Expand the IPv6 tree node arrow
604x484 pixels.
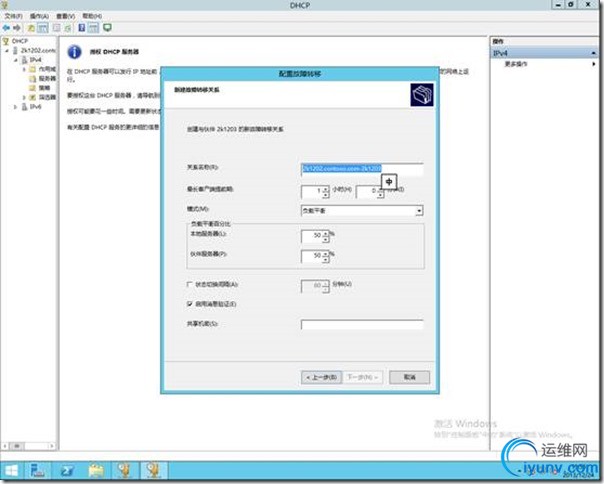point(15,107)
